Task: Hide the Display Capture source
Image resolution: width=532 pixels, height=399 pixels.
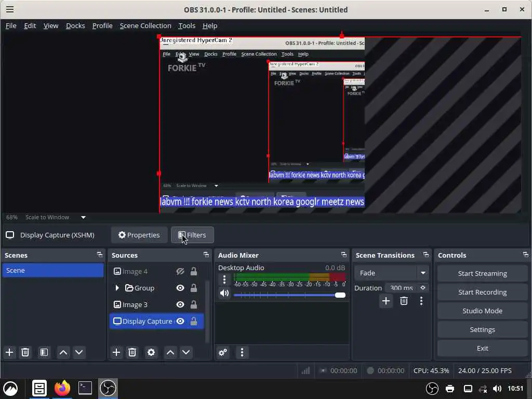Action: (x=180, y=321)
